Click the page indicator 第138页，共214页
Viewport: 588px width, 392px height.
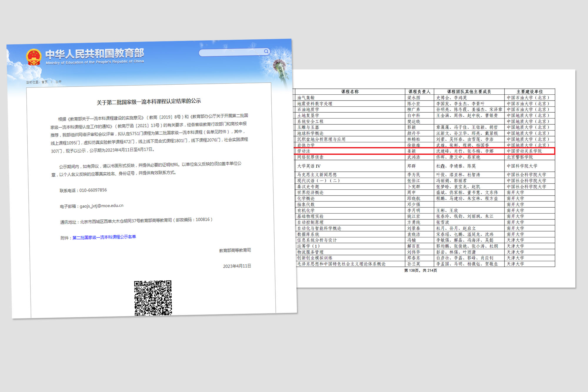pyautogui.click(x=420, y=271)
